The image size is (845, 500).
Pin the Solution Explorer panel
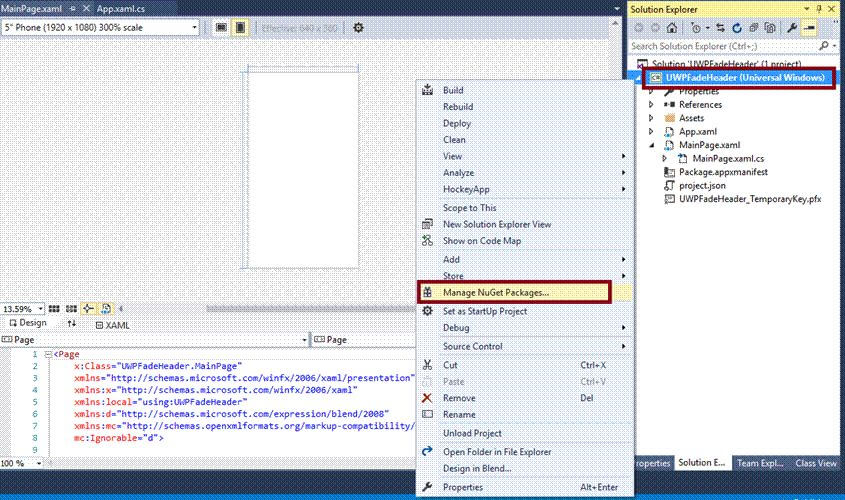tap(820, 9)
